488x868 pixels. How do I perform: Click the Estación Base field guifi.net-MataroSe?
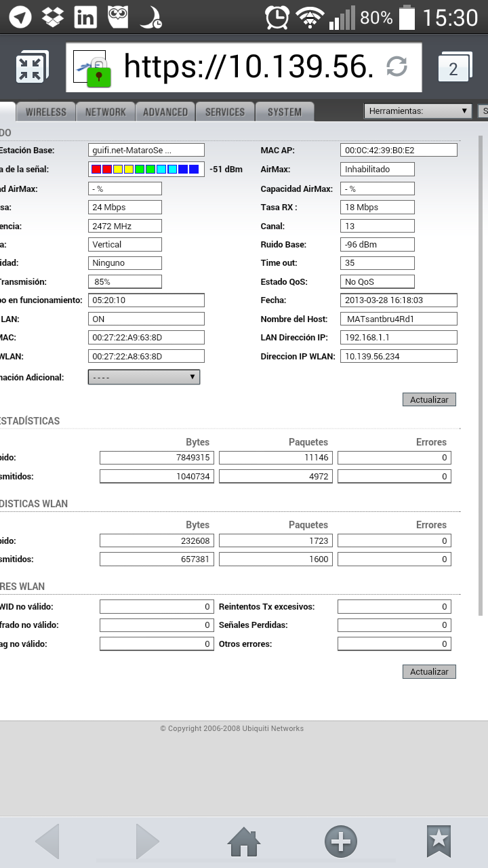point(146,150)
